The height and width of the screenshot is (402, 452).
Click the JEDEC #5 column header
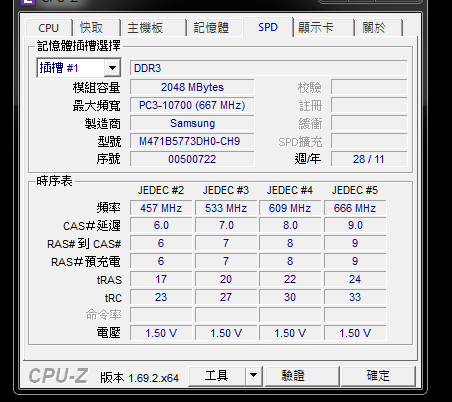point(355,190)
